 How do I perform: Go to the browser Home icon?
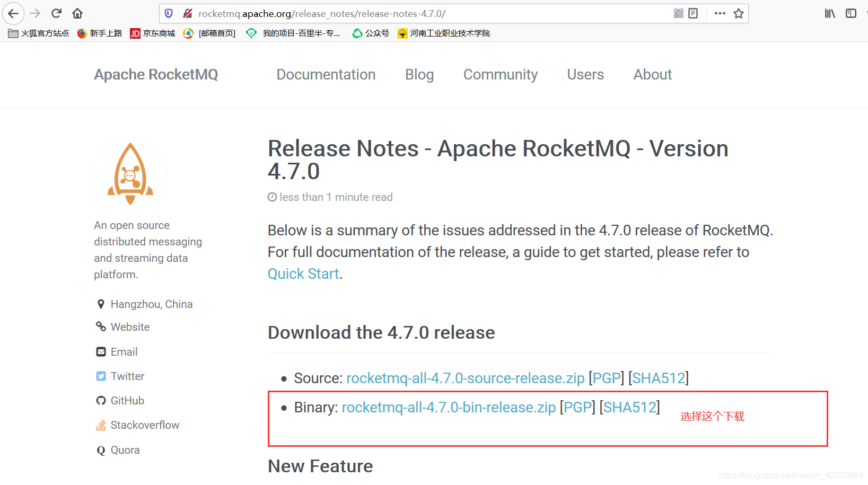[x=77, y=13]
